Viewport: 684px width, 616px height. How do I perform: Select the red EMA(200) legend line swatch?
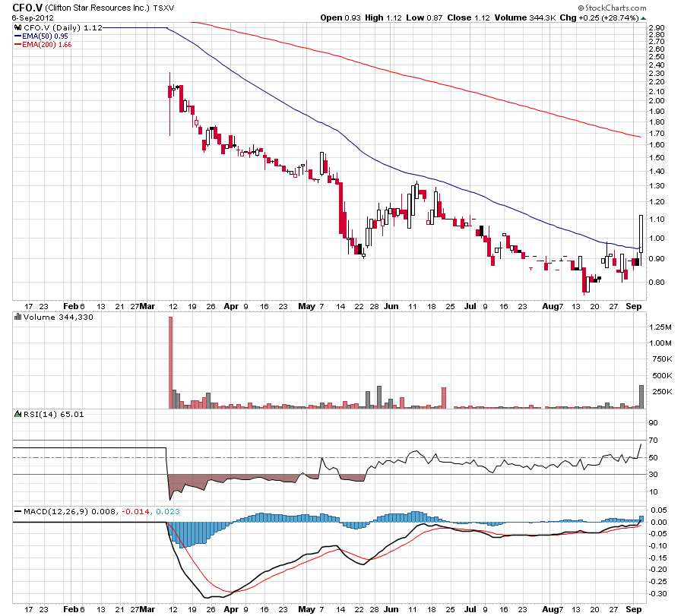(x=18, y=45)
